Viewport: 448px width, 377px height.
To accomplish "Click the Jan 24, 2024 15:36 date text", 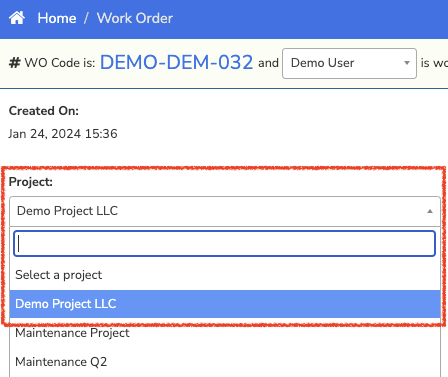I will (63, 134).
